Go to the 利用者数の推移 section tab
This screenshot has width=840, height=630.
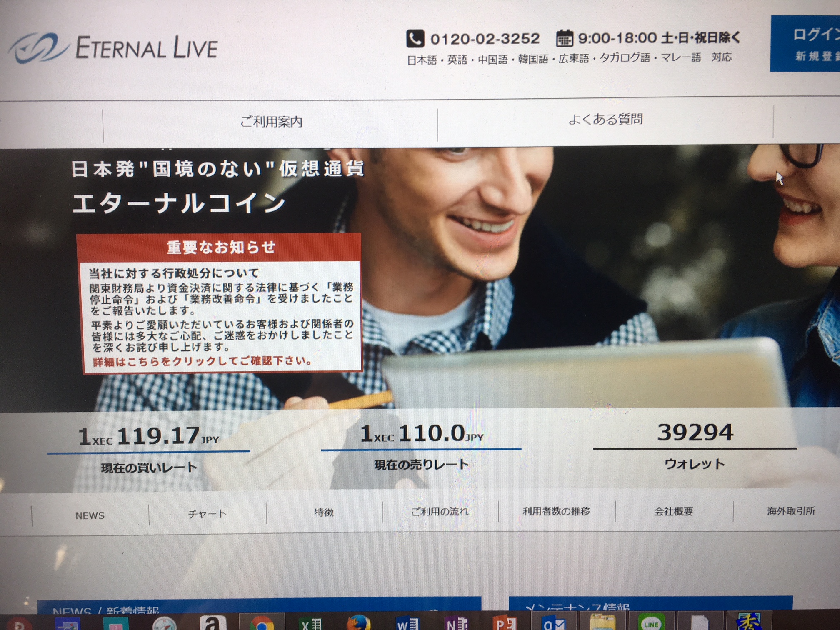tap(557, 511)
